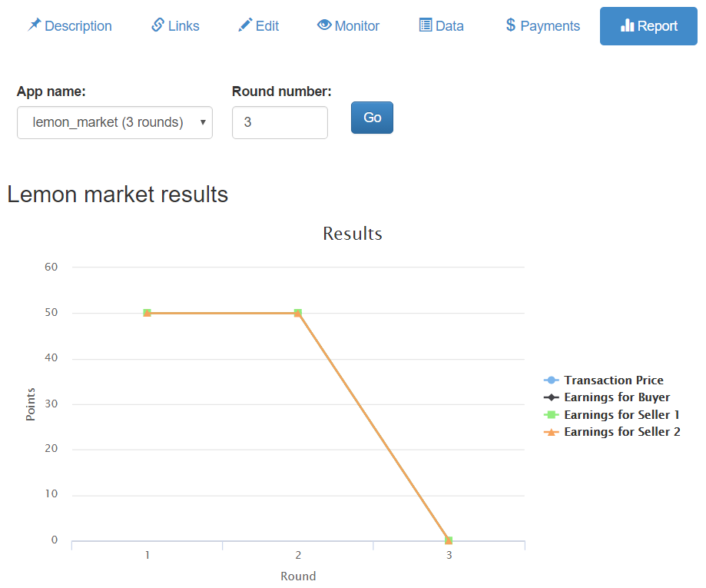Open the Monitor tab
This screenshot has width=706, height=588.
tap(348, 26)
